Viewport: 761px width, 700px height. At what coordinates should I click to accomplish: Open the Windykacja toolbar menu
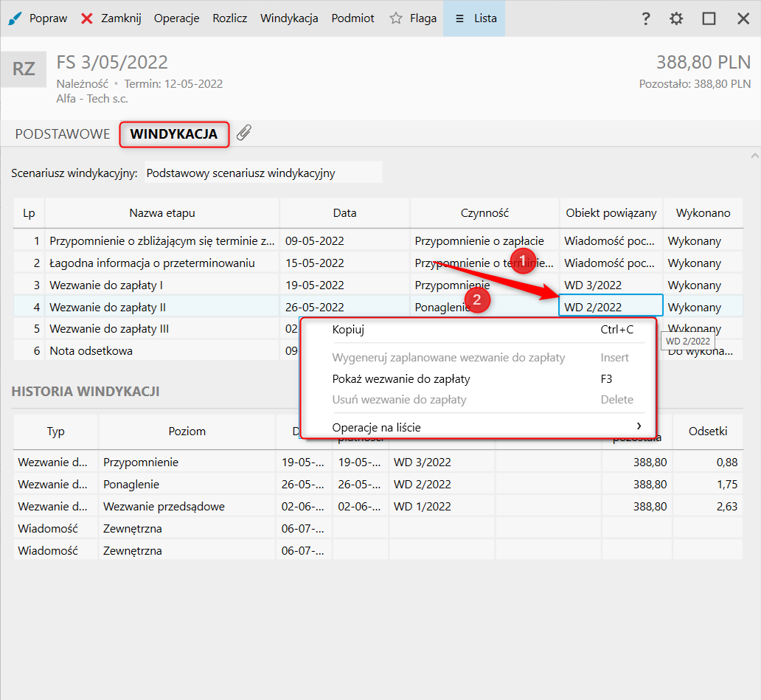coord(289,18)
